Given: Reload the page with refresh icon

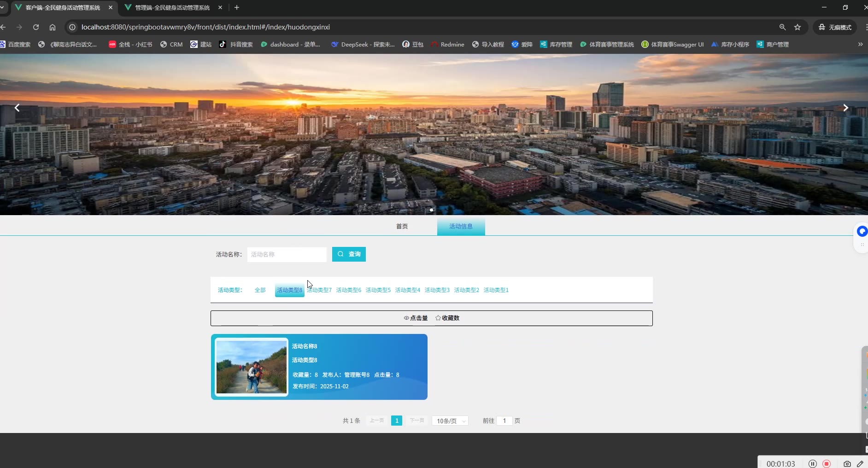Looking at the screenshot, I should pyautogui.click(x=36, y=27).
